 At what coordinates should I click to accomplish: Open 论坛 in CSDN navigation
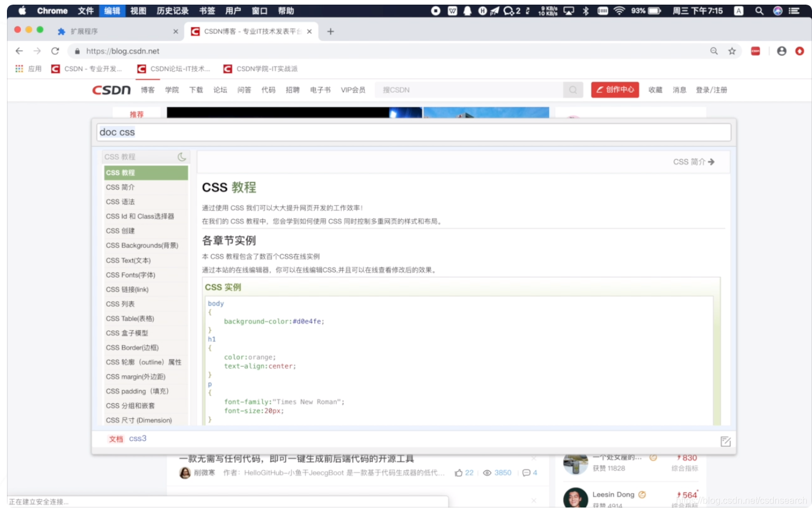(x=220, y=90)
